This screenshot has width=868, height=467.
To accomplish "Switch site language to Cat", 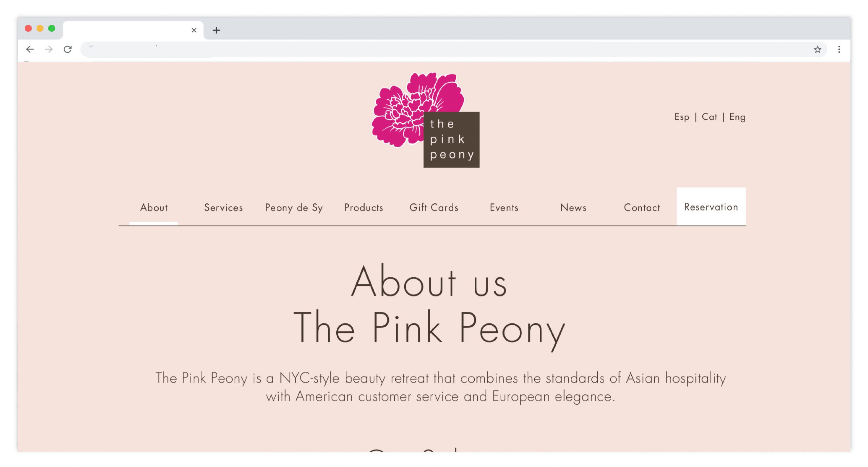I will pos(709,117).
